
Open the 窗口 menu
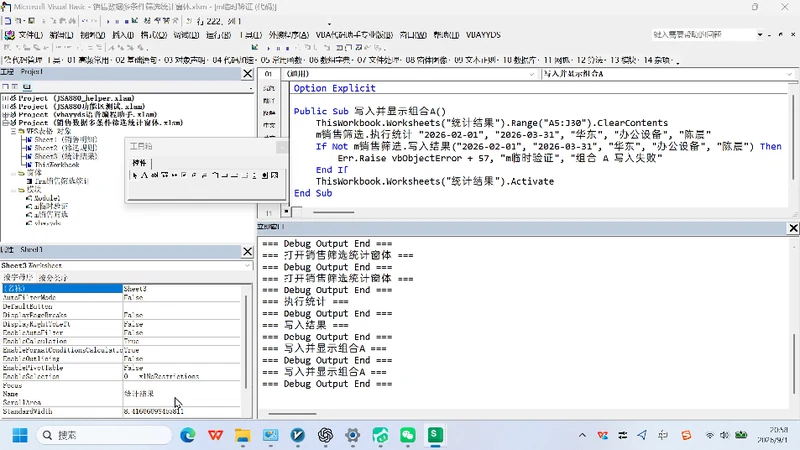point(413,35)
